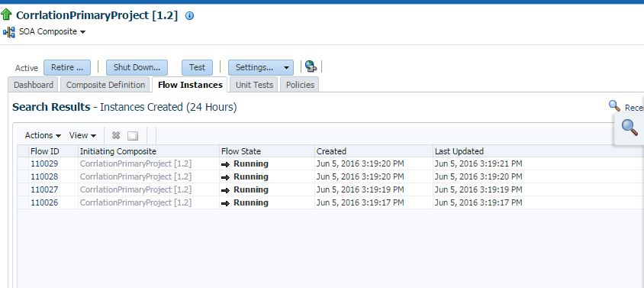Click the Created column header
This screenshot has width=644, height=288.
coord(374,151)
